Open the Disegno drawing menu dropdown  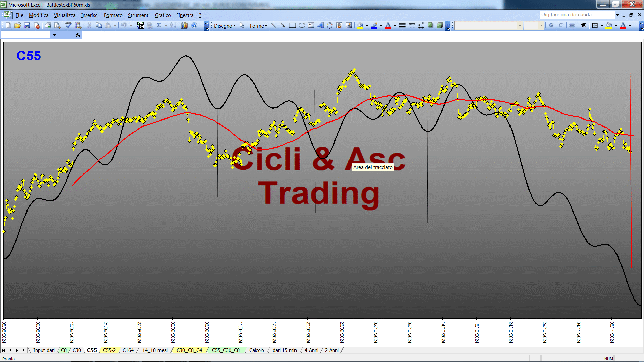(225, 26)
